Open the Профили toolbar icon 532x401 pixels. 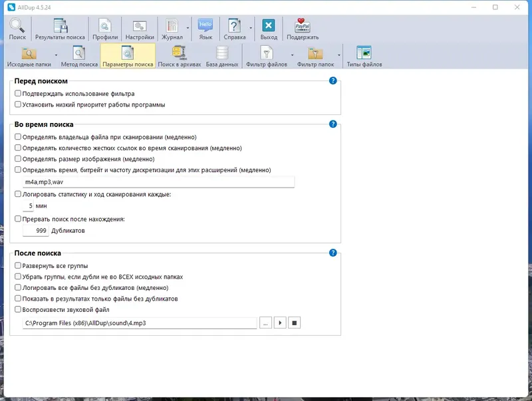click(x=105, y=29)
